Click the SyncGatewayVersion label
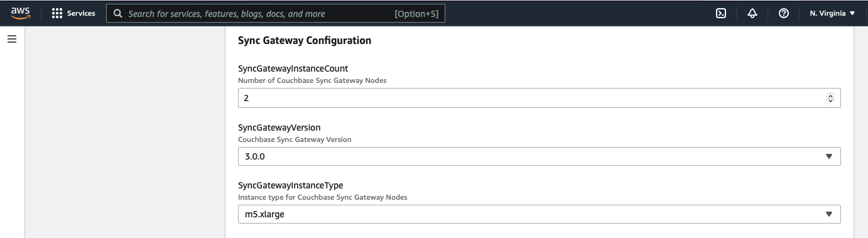The width and height of the screenshot is (868, 238). pos(279,127)
